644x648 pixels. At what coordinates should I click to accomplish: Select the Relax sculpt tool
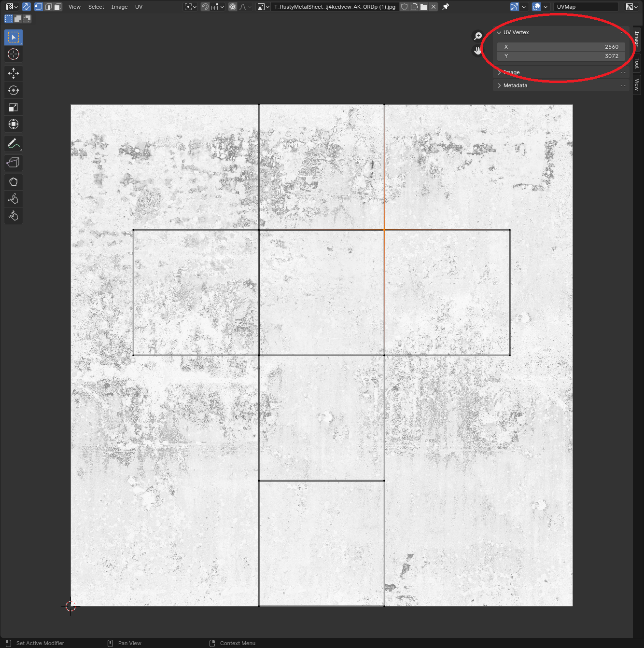pyautogui.click(x=14, y=199)
